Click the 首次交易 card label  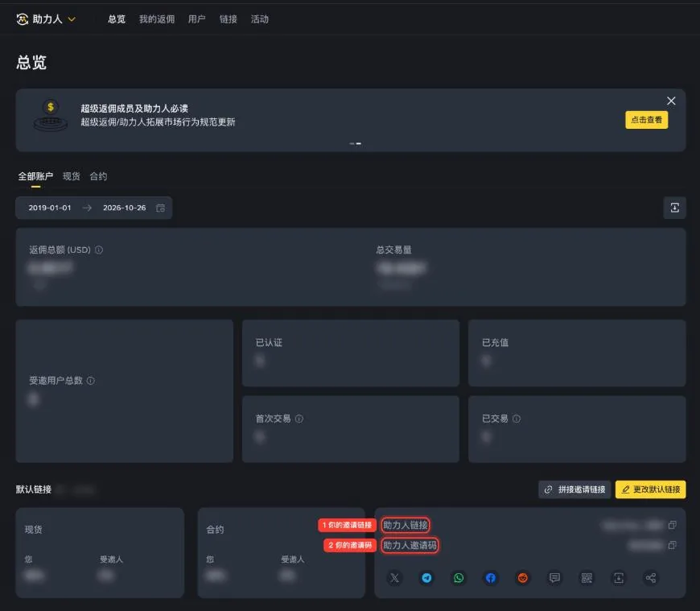pyautogui.click(x=273, y=419)
